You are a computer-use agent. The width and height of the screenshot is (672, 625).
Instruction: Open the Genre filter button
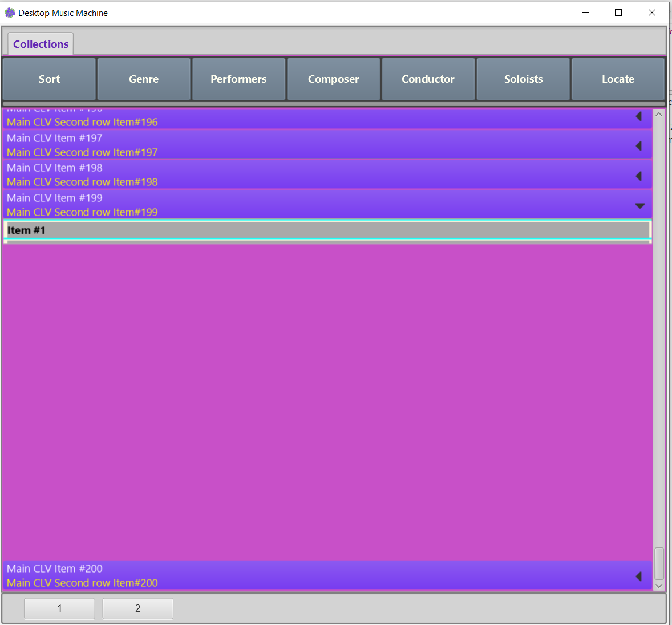coord(144,79)
